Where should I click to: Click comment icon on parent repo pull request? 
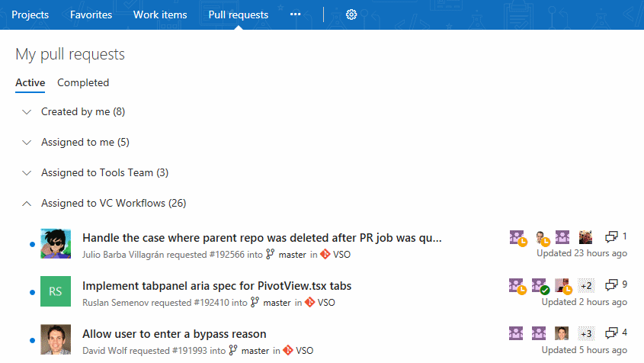pos(611,237)
